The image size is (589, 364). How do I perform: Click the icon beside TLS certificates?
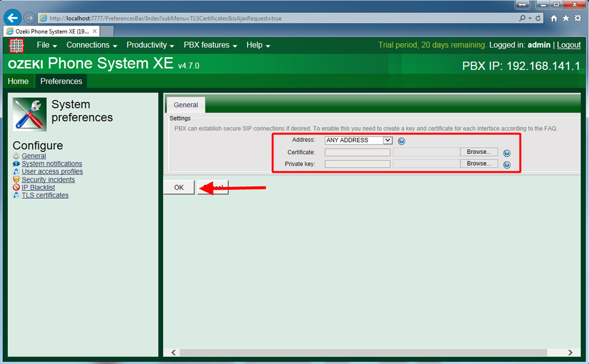point(16,195)
